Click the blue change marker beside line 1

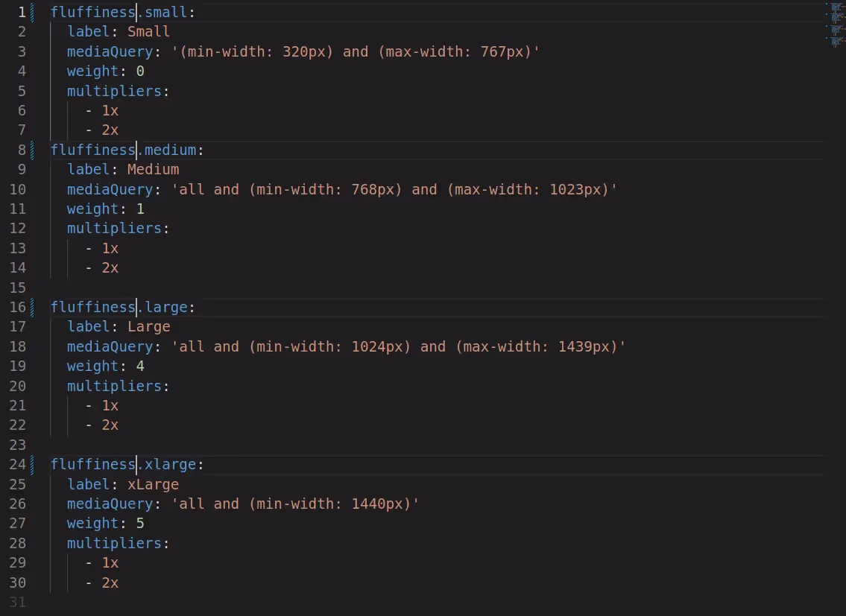(32, 12)
